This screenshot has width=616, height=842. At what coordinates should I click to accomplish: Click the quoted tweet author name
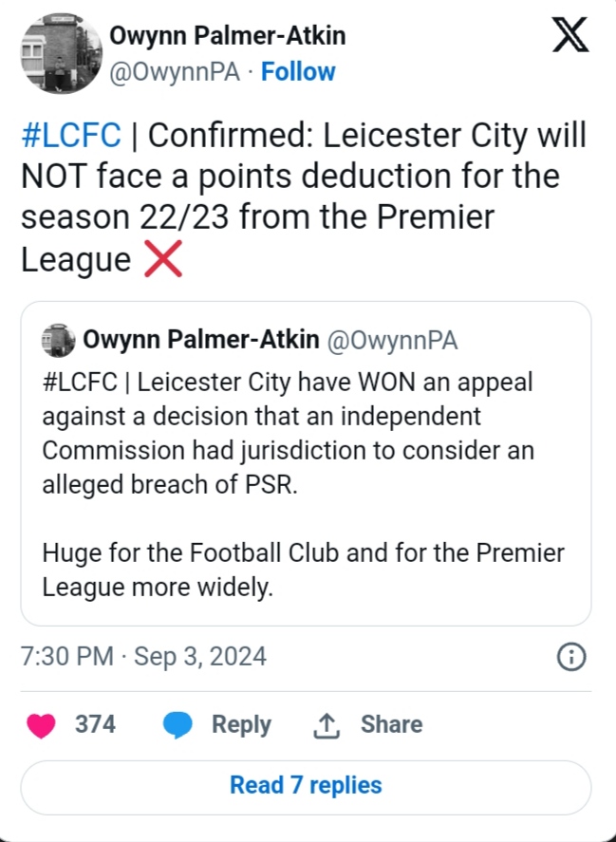click(x=200, y=340)
